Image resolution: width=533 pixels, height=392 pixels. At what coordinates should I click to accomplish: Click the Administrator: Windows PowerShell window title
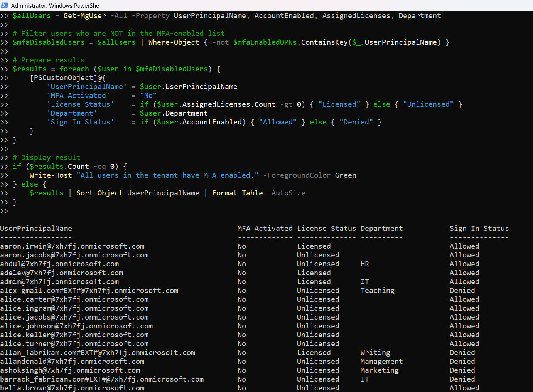pos(56,5)
